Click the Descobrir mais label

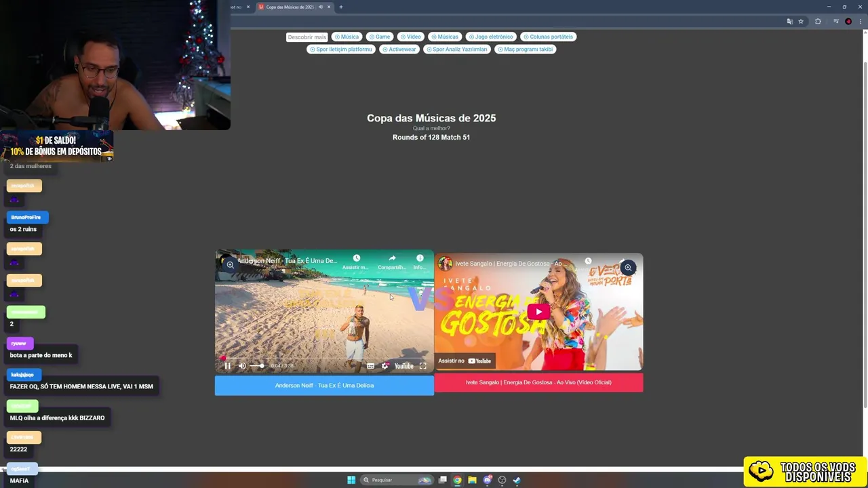pos(307,37)
